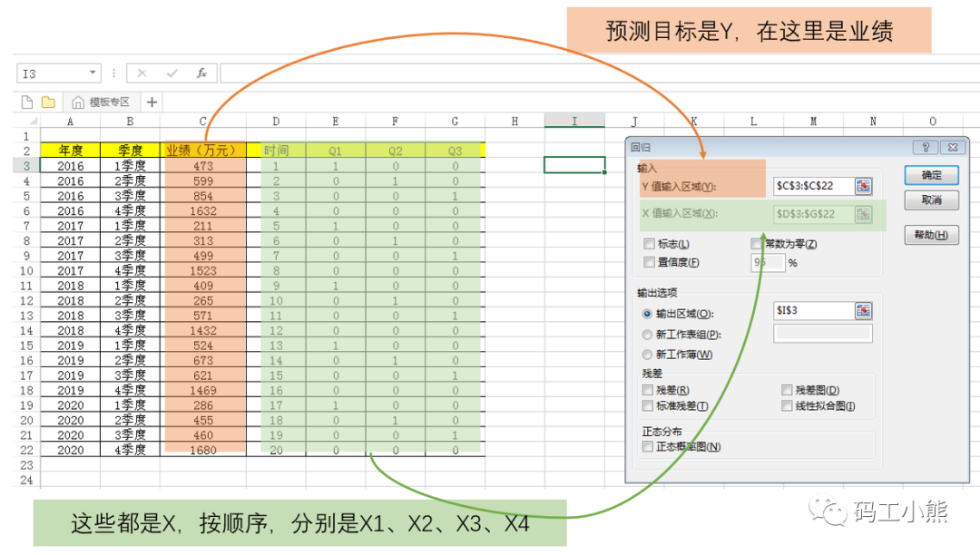Enable the 常数为零 checkbox
Image resolution: width=980 pixels, height=555 pixels.
pyautogui.click(x=758, y=243)
